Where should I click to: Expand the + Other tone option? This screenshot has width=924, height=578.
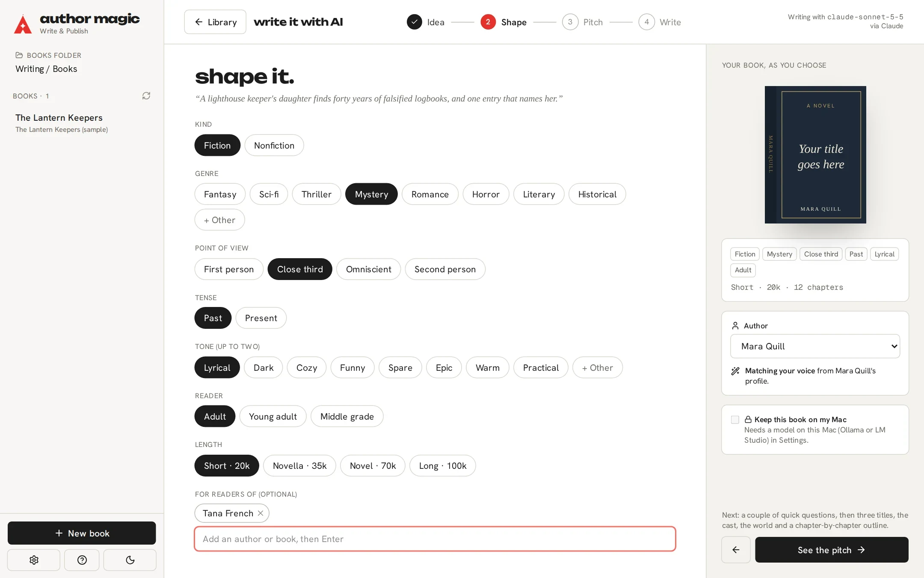[x=598, y=368]
